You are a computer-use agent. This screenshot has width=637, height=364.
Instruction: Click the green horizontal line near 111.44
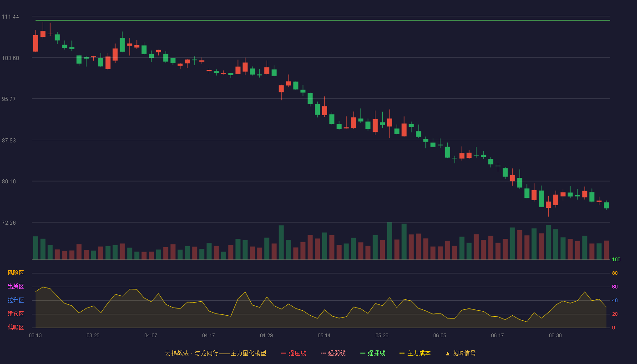[x=323, y=20]
